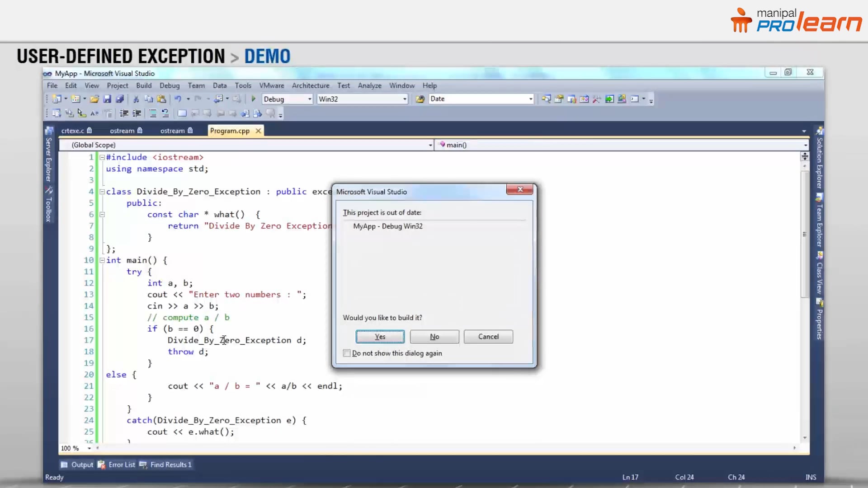The image size is (868, 488).
Task: Close the Program.cpp editor tab
Action: (x=258, y=131)
